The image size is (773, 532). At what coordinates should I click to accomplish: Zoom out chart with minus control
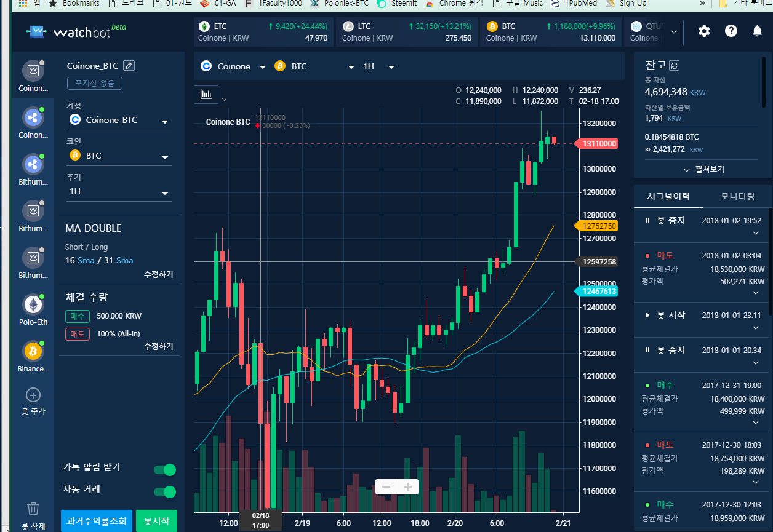click(x=386, y=487)
